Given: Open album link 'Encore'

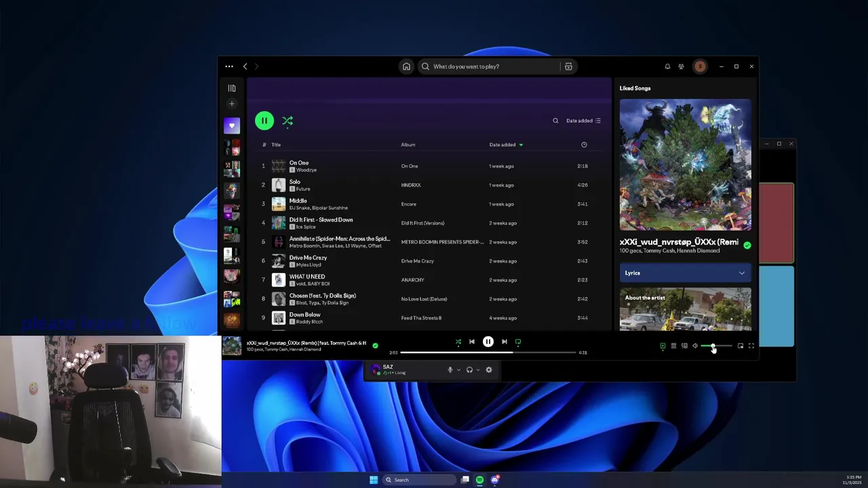Looking at the screenshot, I should 409,204.
